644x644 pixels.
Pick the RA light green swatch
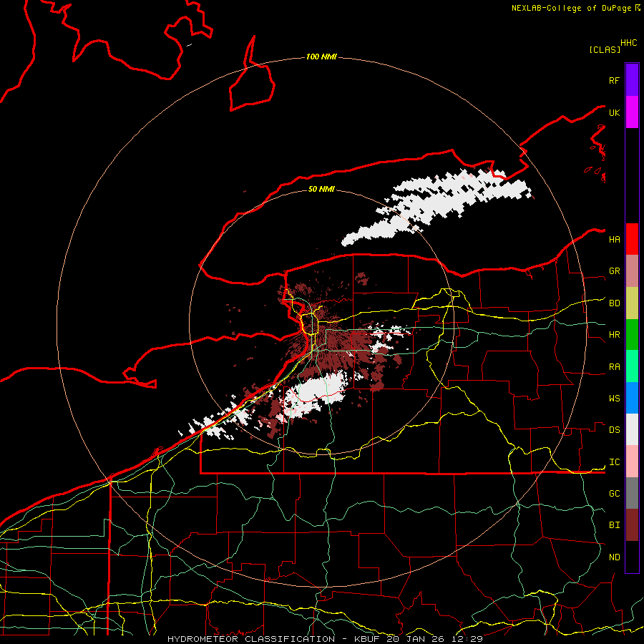point(632,366)
